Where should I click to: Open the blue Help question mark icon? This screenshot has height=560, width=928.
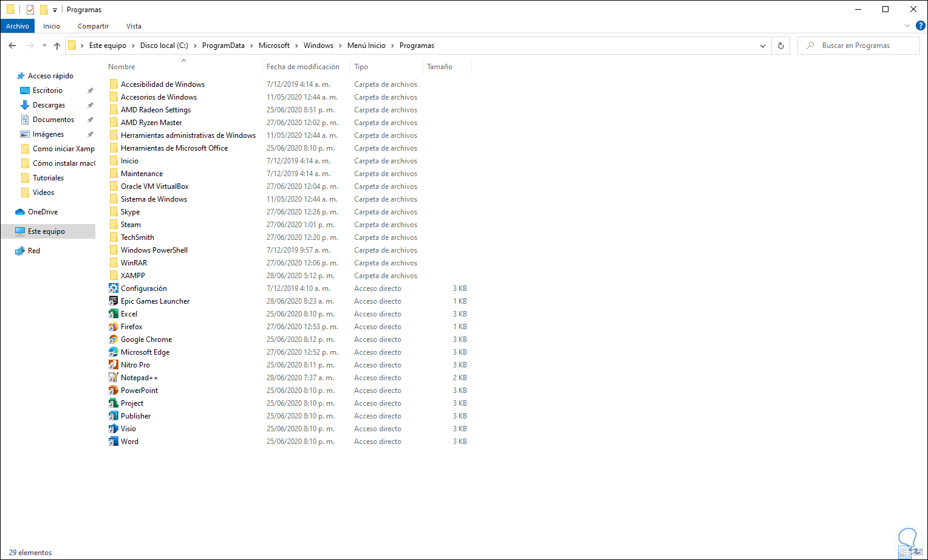pos(921,26)
